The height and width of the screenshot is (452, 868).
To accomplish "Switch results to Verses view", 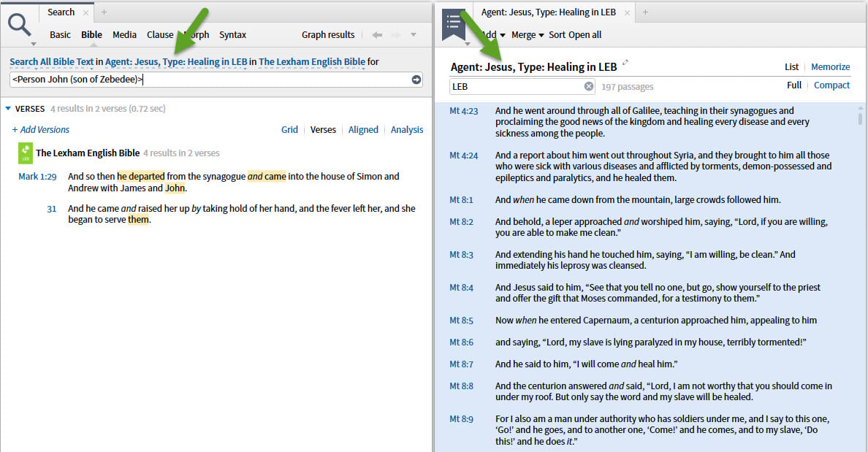I will click(323, 130).
